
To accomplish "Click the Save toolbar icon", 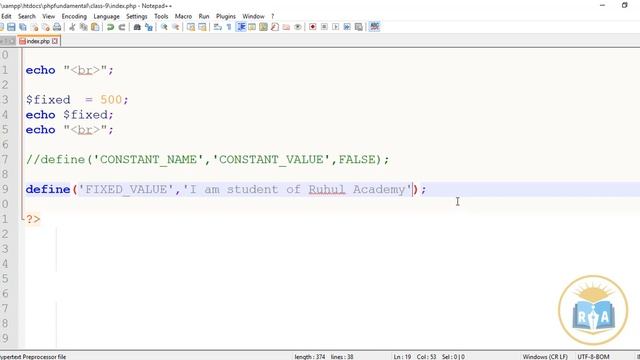I will tap(11, 27).
